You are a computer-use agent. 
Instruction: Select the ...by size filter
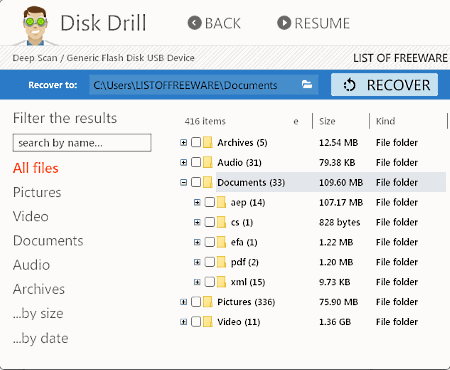click(x=38, y=314)
